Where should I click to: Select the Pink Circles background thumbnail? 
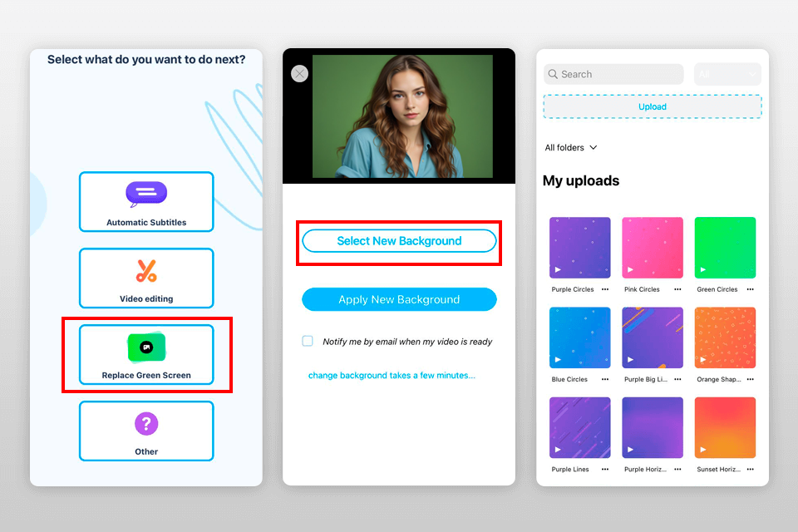tap(653, 248)
